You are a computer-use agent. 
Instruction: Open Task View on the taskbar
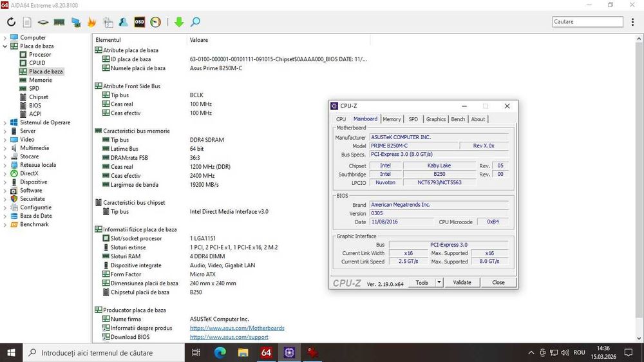pyautogui.click(x=196, y=352)
